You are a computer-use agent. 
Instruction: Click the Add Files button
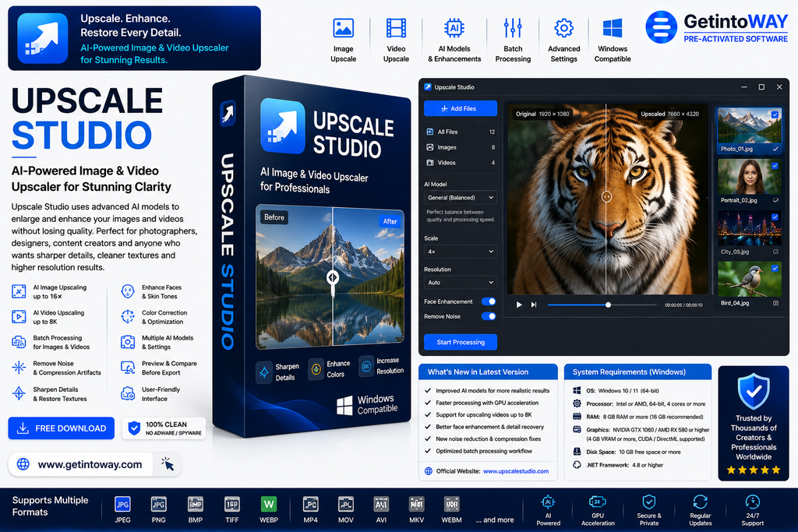(461, 108)
